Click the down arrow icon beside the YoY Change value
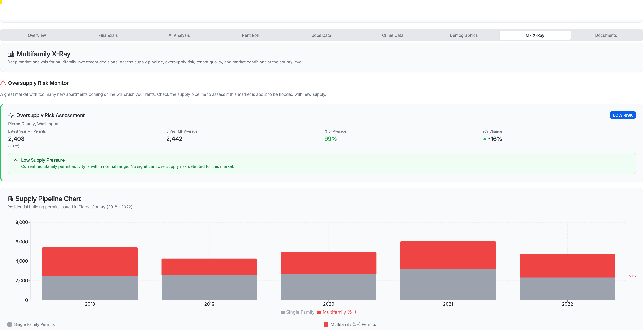 [x=485, y=139]
